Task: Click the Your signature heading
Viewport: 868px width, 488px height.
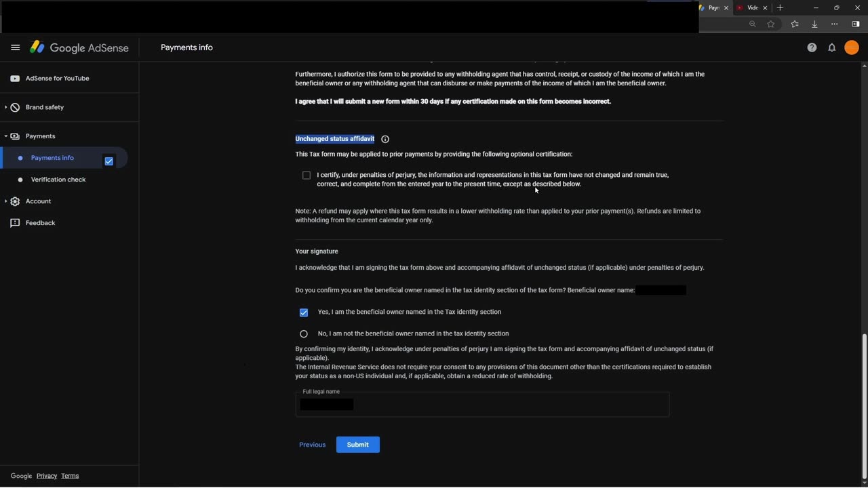Action: [x=317, y=251]
